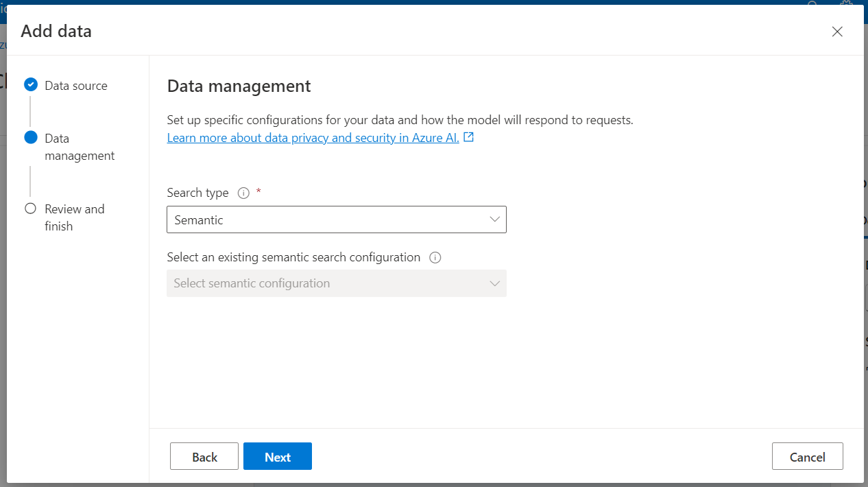Go to the Data source step label
The image size is (868, 487).
[x=76, y=86]
